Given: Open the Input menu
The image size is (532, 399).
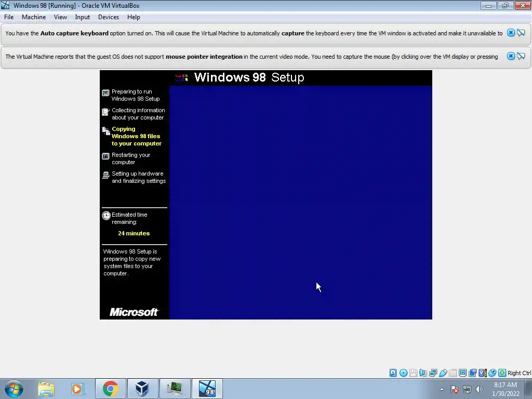Looking at the screenshot, I should tap(83, 17).
